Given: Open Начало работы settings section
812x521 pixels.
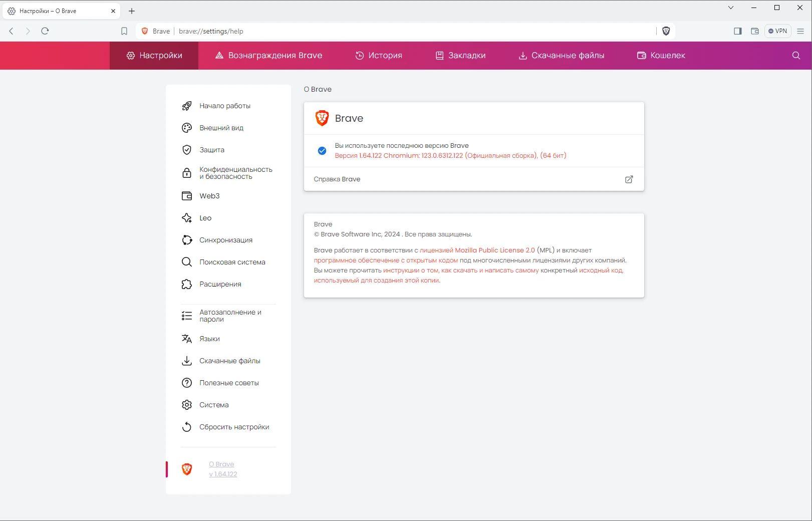Looking at the screenshot, I should click(225, 106).
